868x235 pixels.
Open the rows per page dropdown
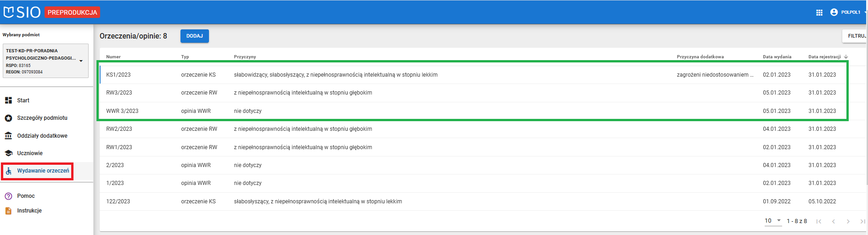773,221
